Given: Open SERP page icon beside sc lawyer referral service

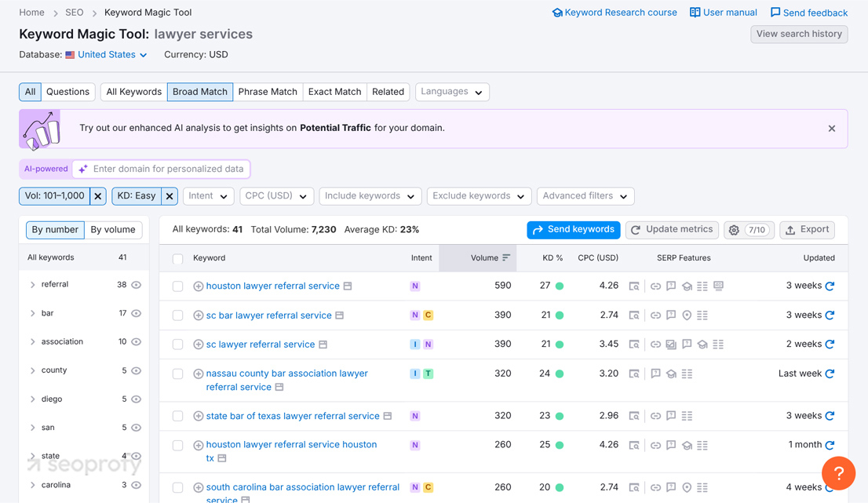Looking at the screenshot, I should [323, 344].
